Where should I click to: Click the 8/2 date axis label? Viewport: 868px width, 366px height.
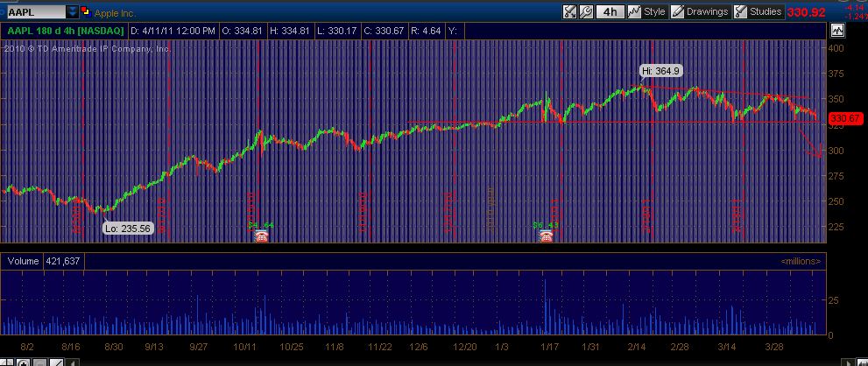[x=27, y=347]
